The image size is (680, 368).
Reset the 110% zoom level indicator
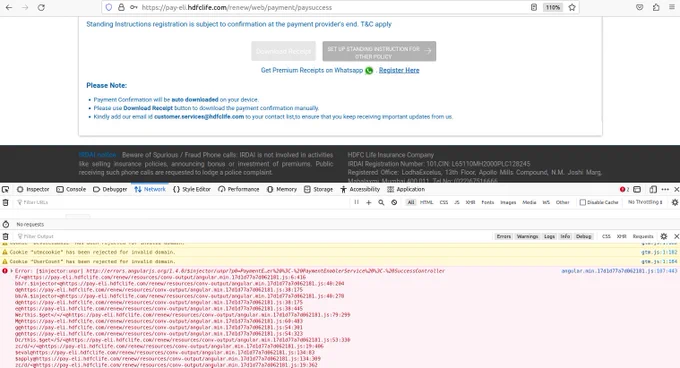click(553, 7)
